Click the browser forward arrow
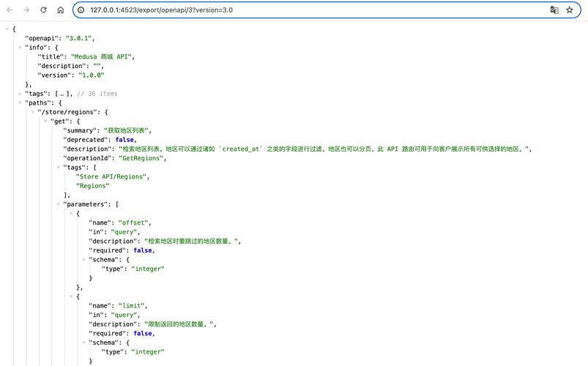The width and height of the screenshot is (588, 366). click(26, 10)
